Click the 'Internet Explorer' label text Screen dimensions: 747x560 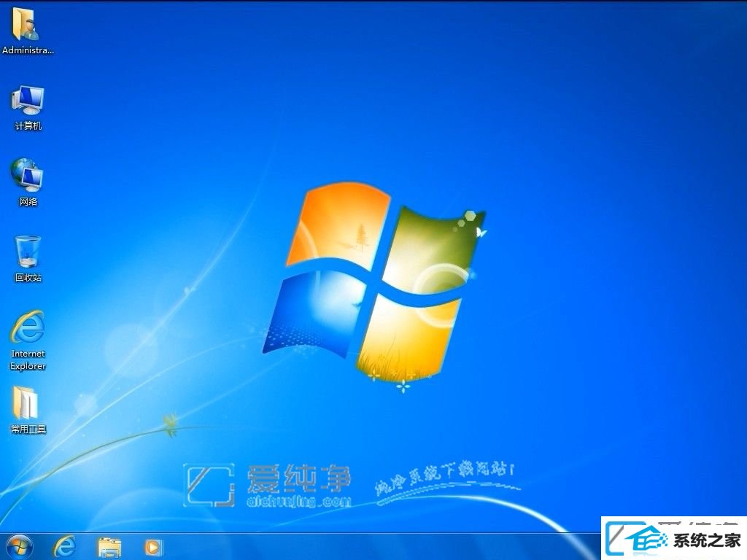tap(28, 360)
